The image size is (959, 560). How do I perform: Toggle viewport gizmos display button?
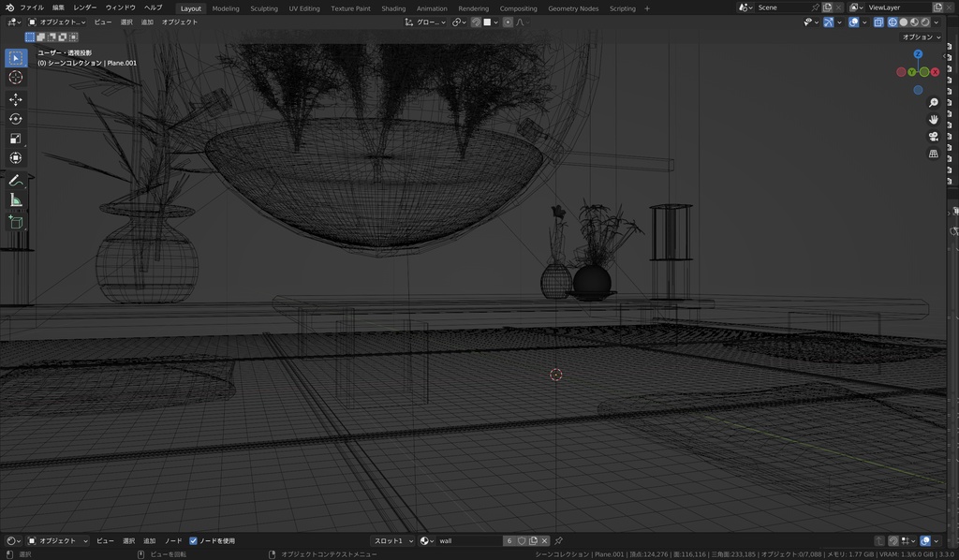tap(828, 22)
